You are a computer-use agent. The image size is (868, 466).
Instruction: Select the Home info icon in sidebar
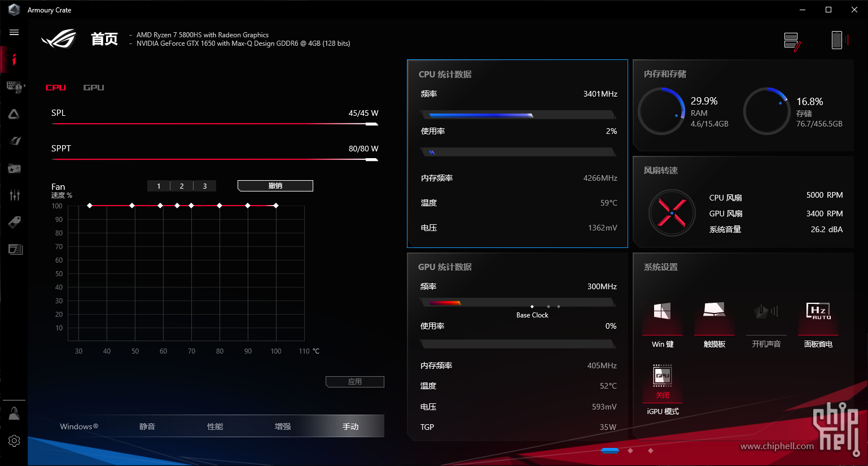coord(14,59)
